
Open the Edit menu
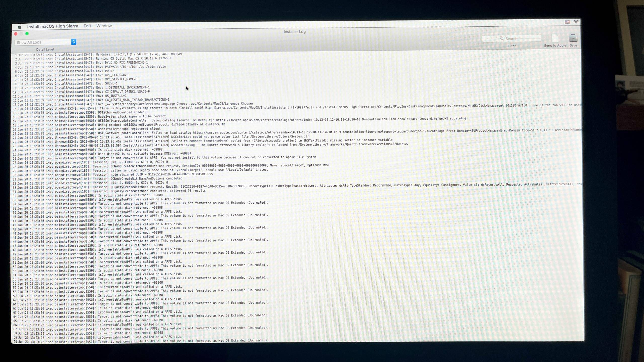pyautogui.click(x=87, y=26)
